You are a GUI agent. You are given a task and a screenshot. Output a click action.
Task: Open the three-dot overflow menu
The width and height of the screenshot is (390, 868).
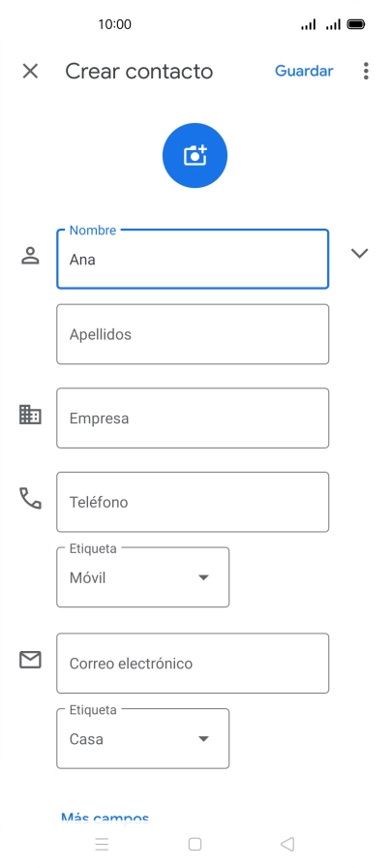pyautogui.click(x=366, y=71)
